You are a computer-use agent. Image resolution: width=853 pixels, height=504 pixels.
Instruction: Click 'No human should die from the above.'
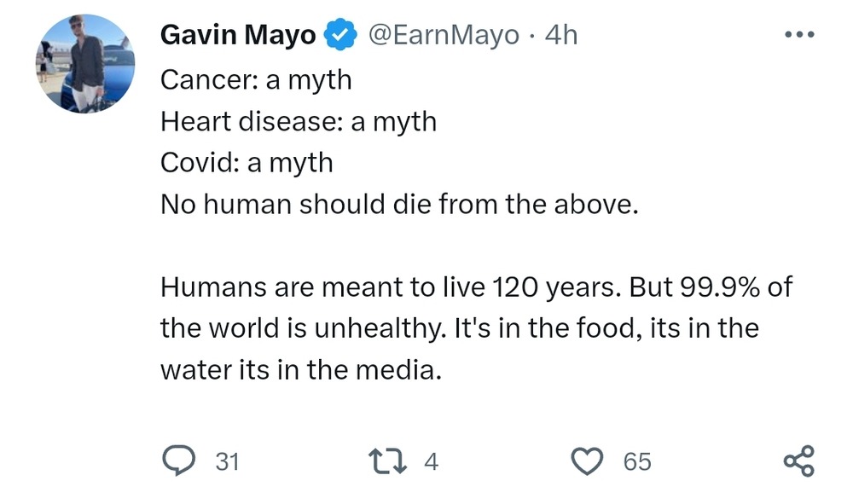399,205
